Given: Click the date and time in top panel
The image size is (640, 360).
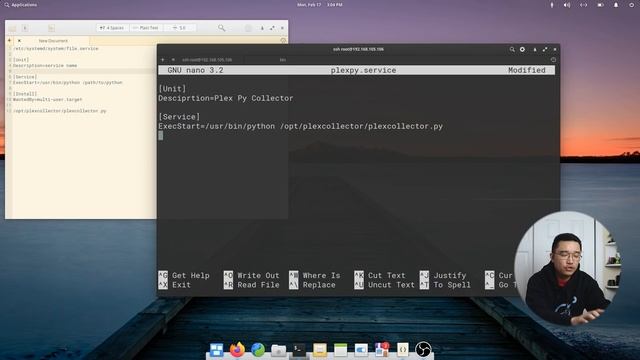Looking at the screenshot, I should click(320, 5).
